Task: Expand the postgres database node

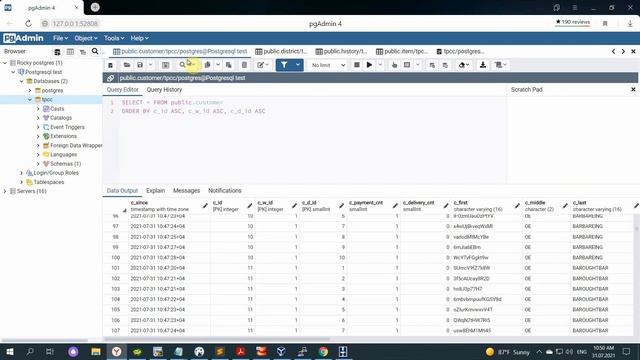Action: pyautogui.click(x=30, y=90)
